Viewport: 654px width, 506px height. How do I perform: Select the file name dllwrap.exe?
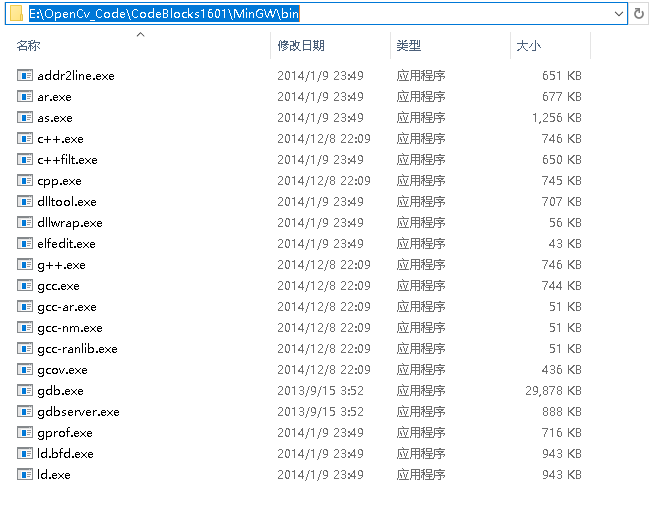point(70,223)
